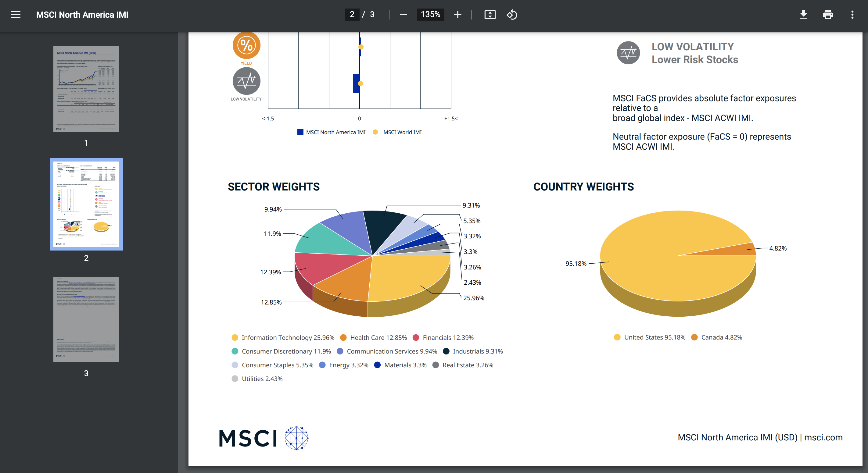Click the current page number field
Viewport: 868px width, 473px height.
tap(352, 14)
